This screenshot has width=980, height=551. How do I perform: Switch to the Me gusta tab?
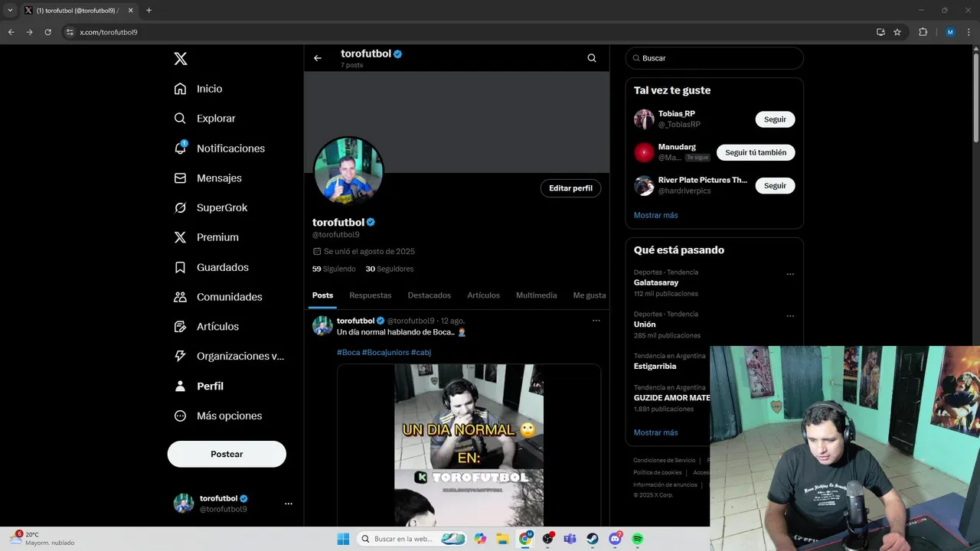(x=590, y=295)
